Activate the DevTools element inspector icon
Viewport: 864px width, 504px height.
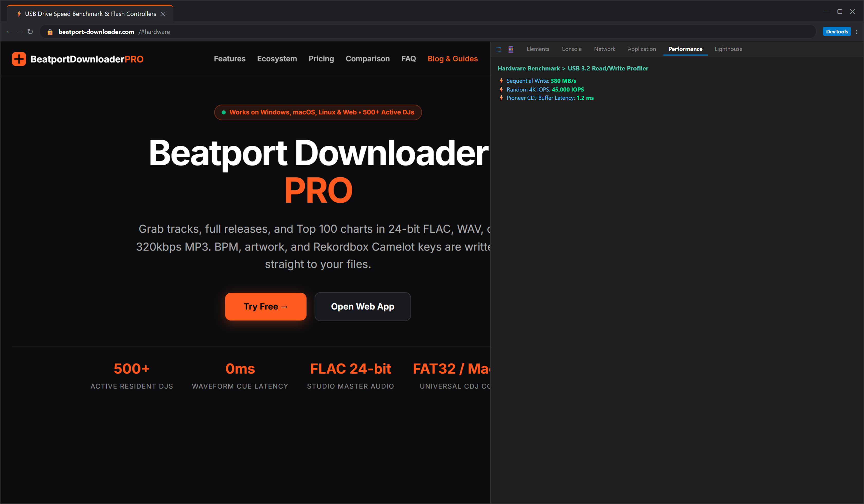click(x=498, y=49)
